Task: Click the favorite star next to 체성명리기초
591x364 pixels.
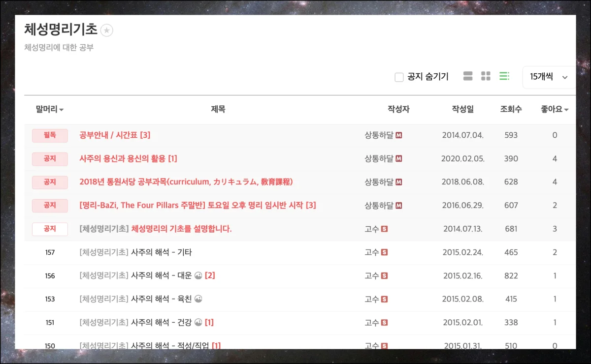Action: click(107, 30)
